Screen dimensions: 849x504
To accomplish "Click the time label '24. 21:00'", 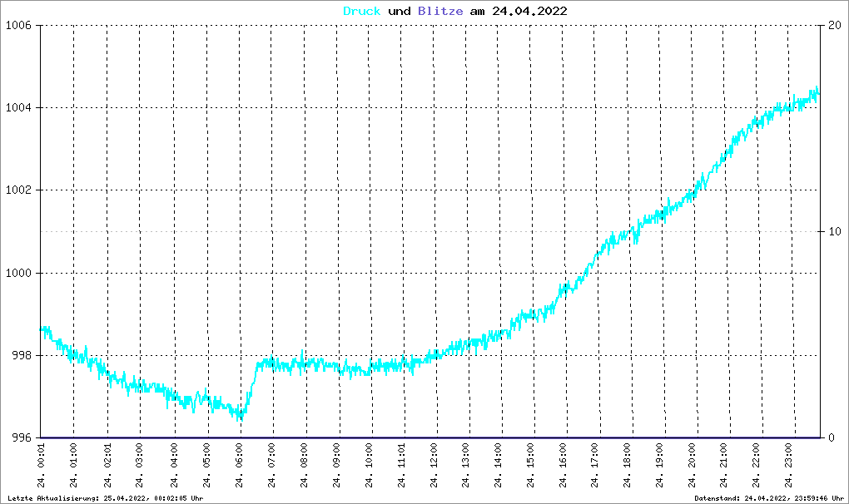I will click(x=723, y=466).
